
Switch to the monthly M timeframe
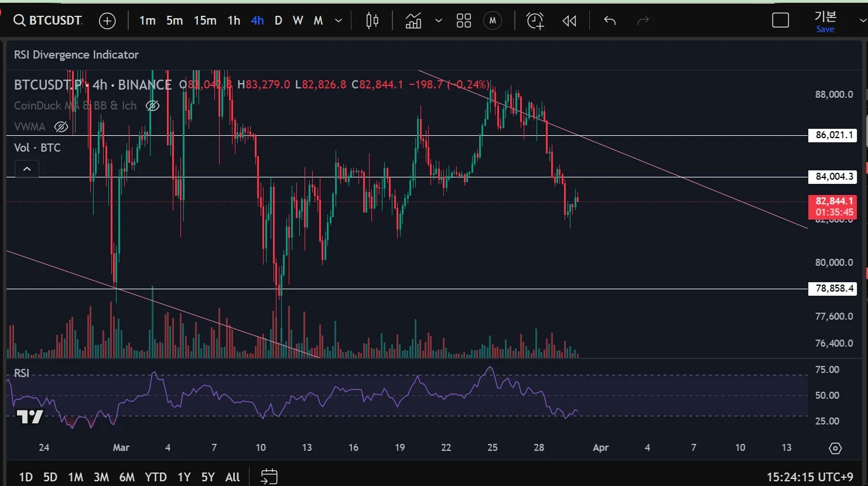pos(318,20)
